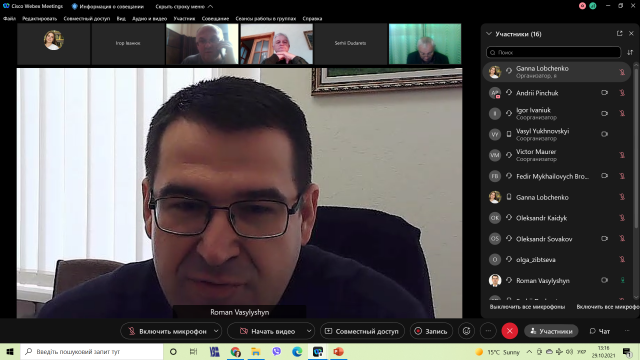Open Microsoft Edge from the taskbar
Screen dimensions: 640x360
(x=297, y=351)
